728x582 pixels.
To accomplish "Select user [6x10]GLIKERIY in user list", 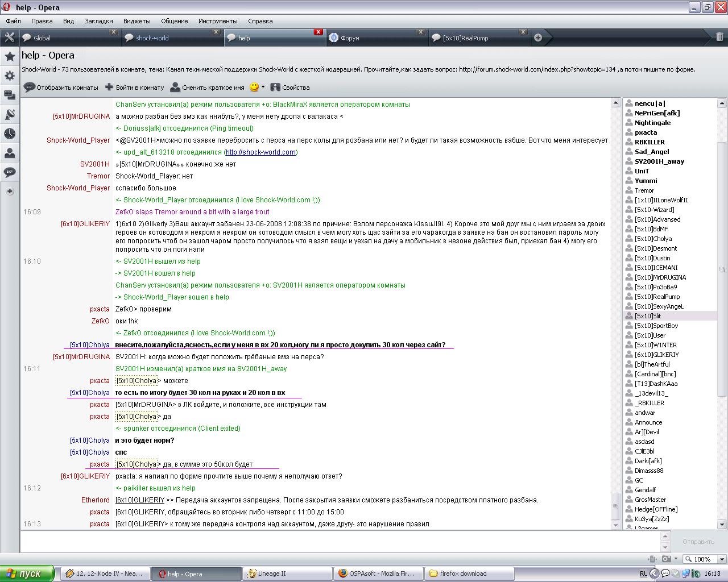I will pyautogui.click(x=670, y=355).
